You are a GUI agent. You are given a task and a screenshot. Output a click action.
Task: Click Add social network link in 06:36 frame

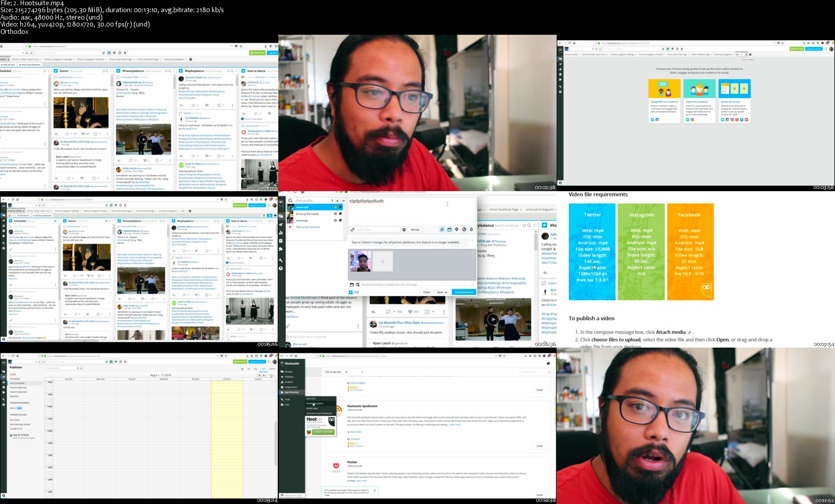coord(307,227)
